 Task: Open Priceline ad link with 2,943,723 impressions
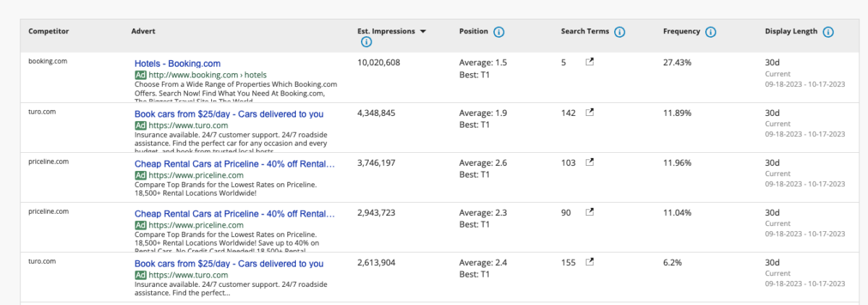click(x=234, y=214)
